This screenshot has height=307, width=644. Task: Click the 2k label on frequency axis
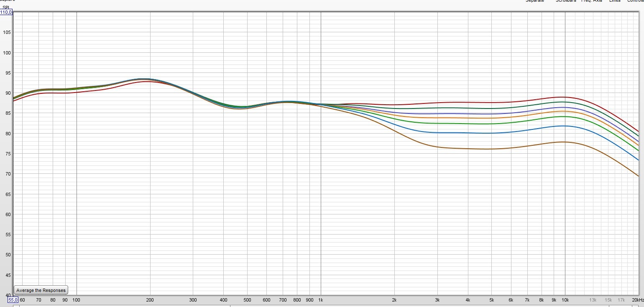click(x=394, y=300)
